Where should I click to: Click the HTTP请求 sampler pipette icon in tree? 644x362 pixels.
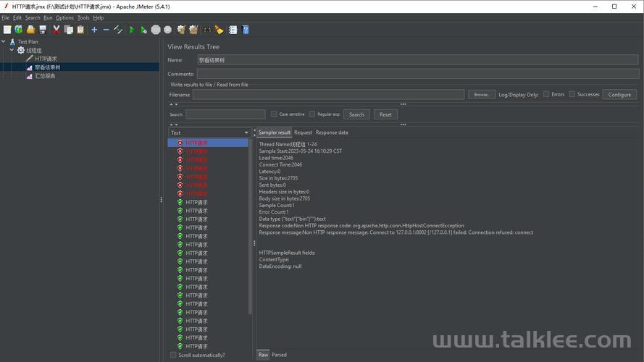coord(29,59)
